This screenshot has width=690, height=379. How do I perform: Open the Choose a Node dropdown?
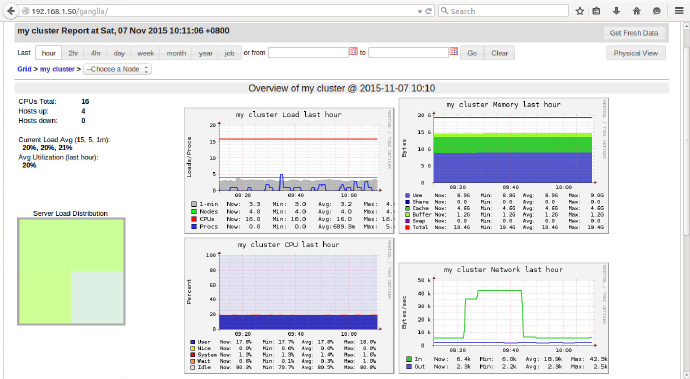click(117, 69)
